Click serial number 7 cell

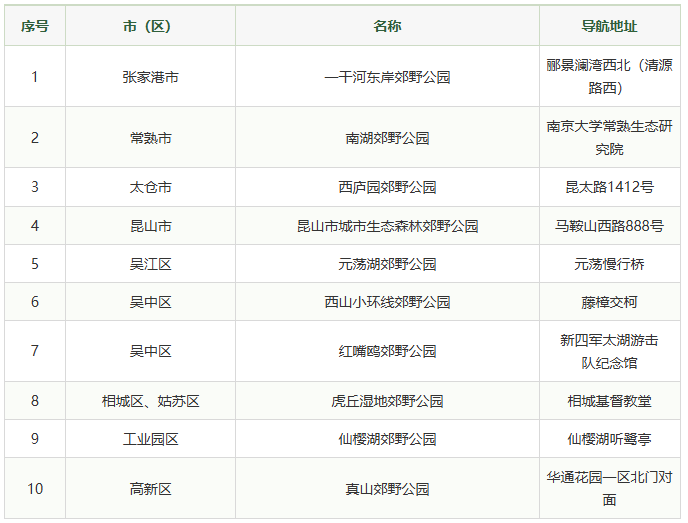point(35,351)
